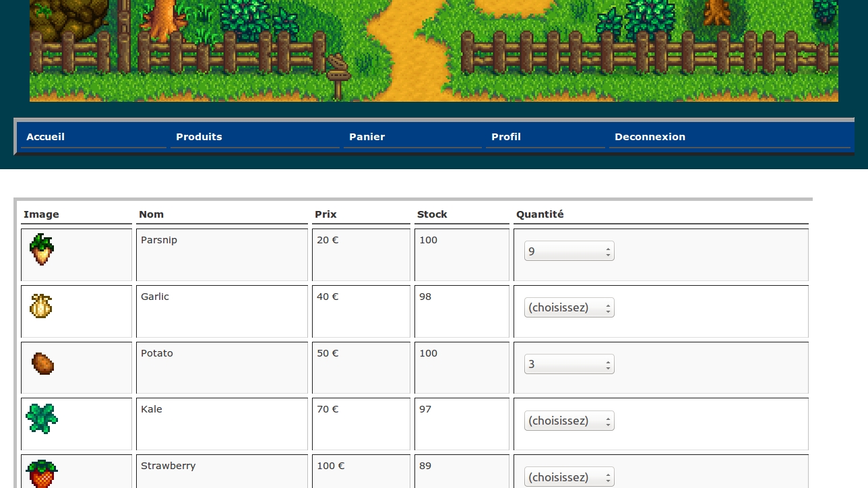
Task: Select the Potato product name
Action: tap(157, 353)
